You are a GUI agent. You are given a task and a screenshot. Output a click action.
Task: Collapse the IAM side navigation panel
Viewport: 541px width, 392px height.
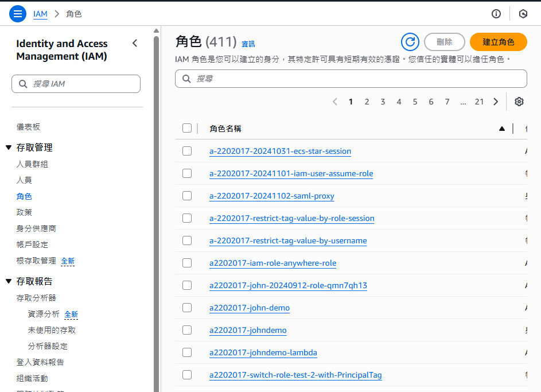pyautogui.click(x=135, y=43)
